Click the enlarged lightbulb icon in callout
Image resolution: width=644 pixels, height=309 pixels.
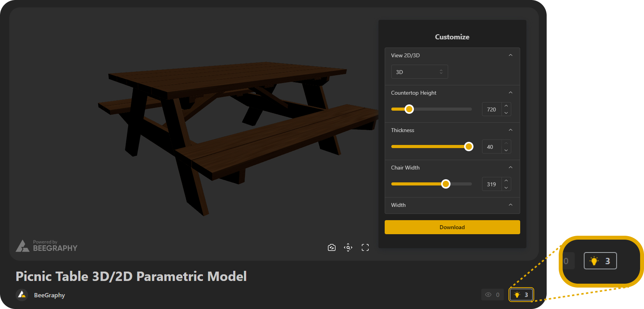(594, 261)
